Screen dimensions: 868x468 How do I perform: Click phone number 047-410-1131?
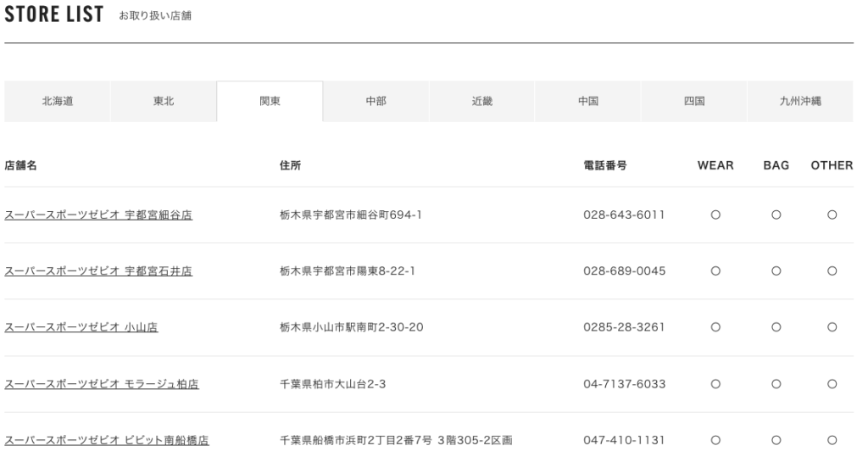624,440
